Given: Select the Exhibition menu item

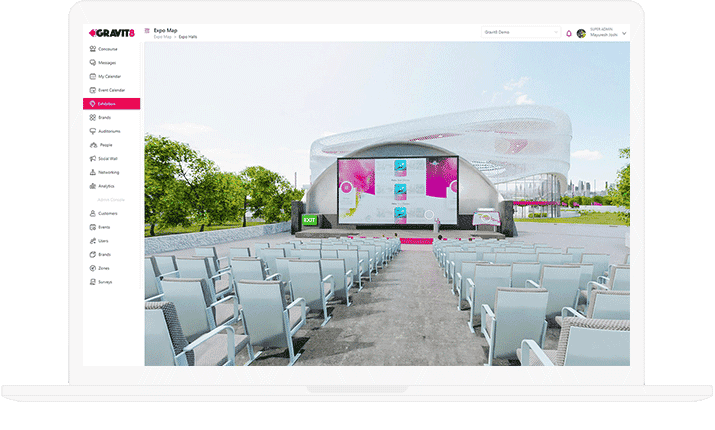Looking at the screenshot, I should click(111, 104).
